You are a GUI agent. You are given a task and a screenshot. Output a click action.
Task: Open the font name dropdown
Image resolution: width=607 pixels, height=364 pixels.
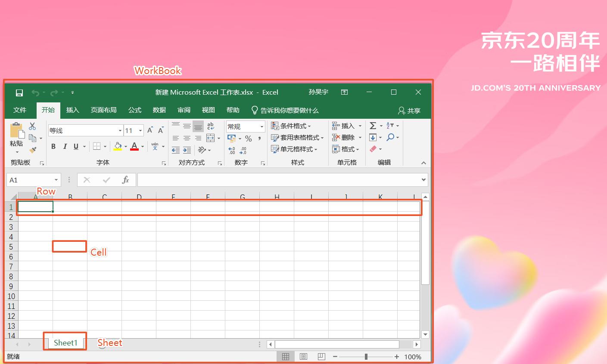[120, 130]
